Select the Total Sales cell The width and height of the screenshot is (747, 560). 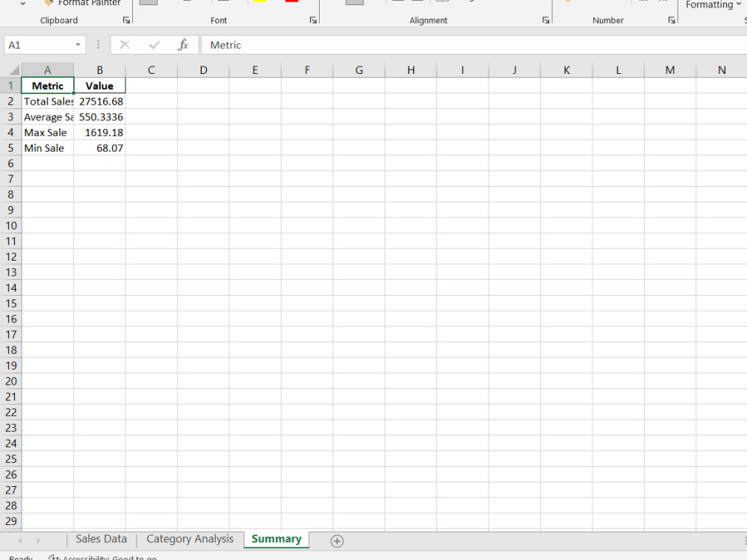[48, 102]
